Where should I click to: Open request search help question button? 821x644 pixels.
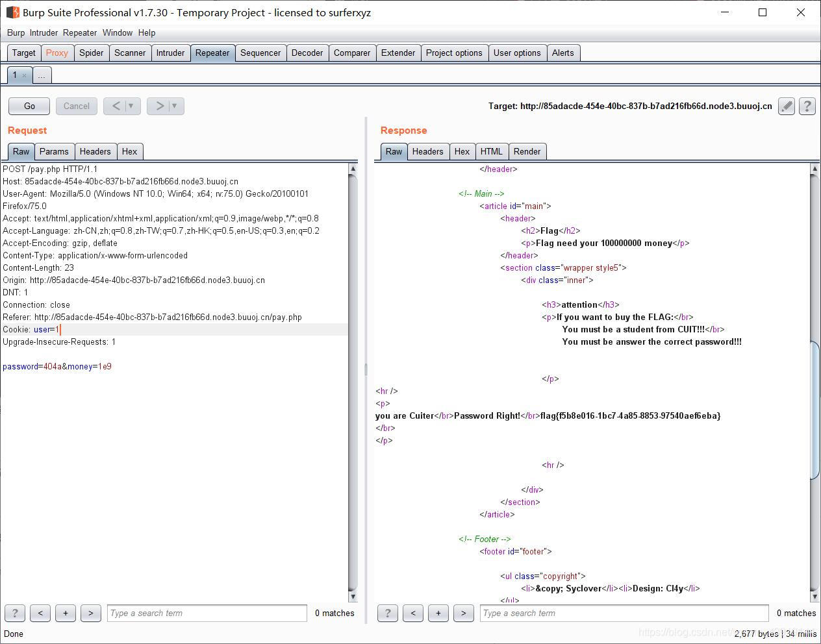(15, 613)
